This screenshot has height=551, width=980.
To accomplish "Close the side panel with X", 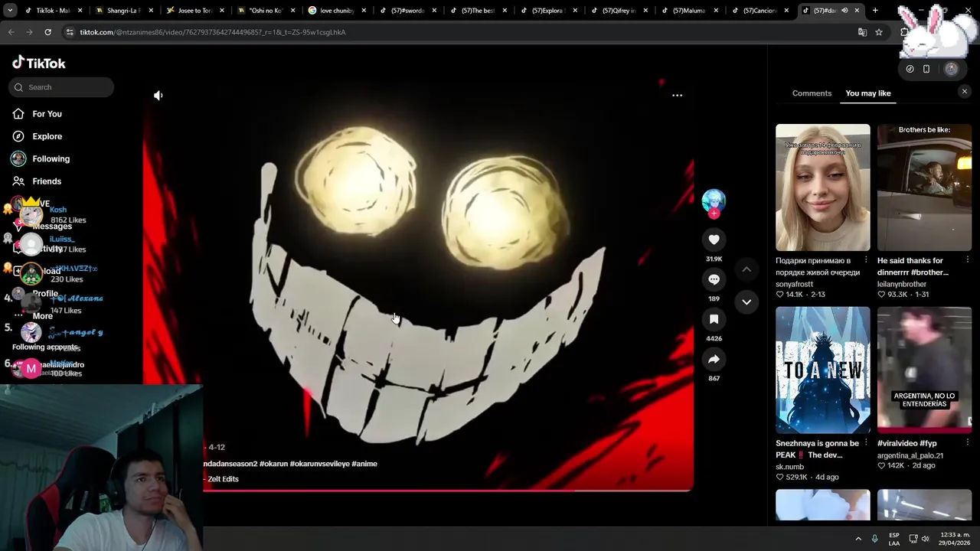I will pos(964,92).
